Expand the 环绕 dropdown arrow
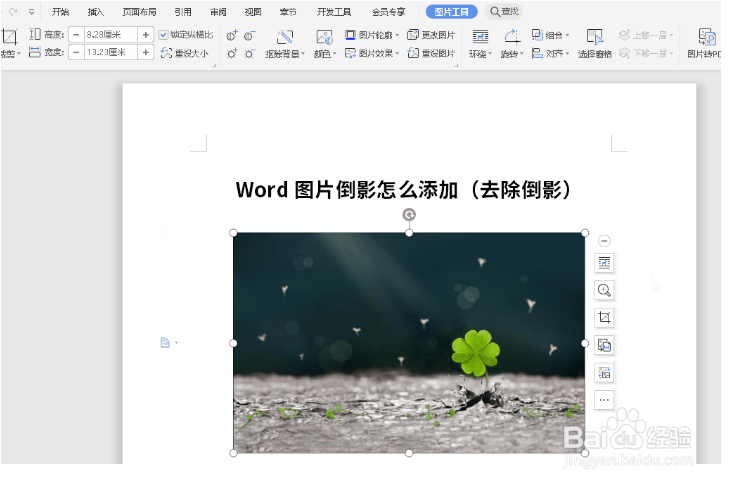This screenshot has height=486, width=734. click(x=490, y=54)
